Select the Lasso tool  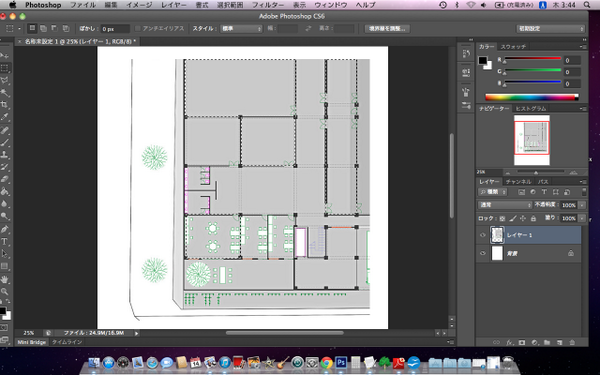[x=4, y=80]
